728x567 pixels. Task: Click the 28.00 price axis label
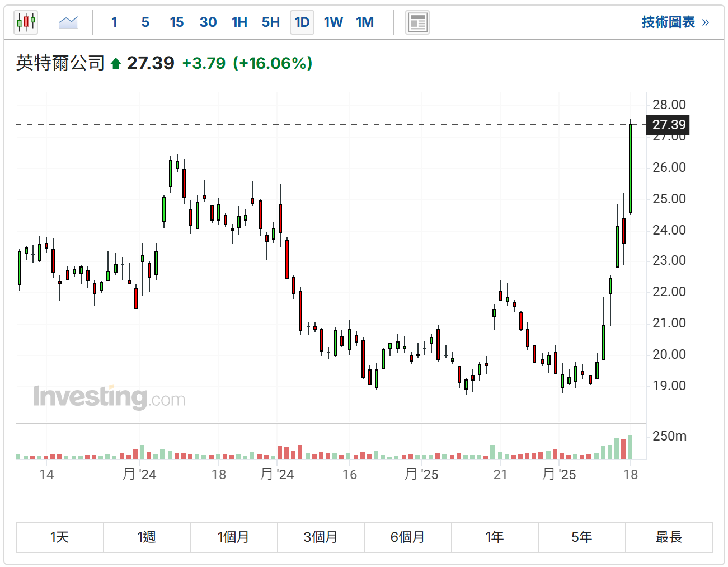[669, 105]
